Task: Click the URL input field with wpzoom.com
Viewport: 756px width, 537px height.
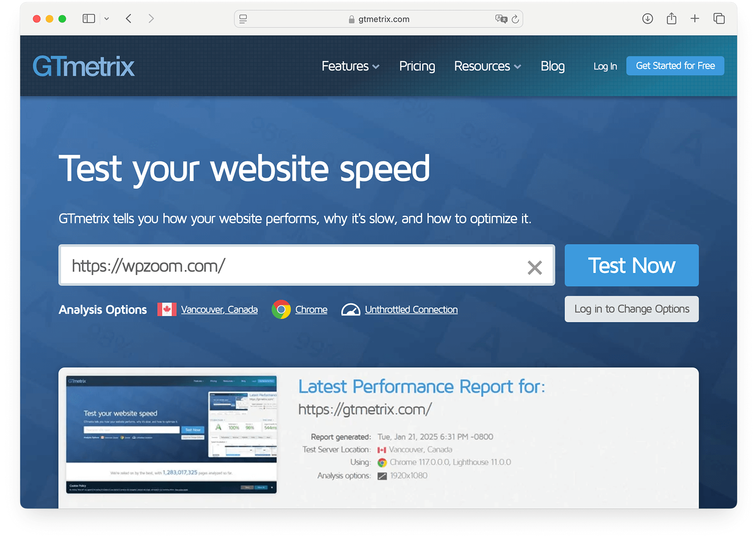Action: [307, 265]
